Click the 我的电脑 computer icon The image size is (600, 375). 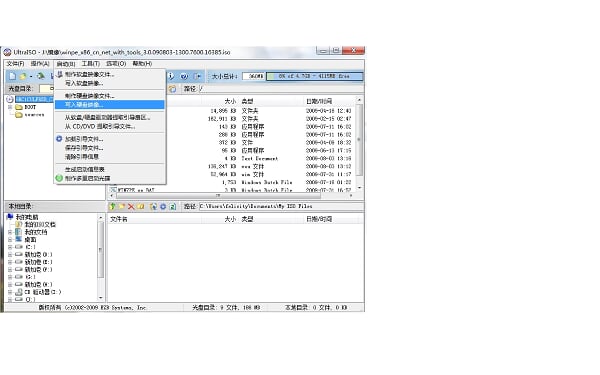tap(10, 217)
